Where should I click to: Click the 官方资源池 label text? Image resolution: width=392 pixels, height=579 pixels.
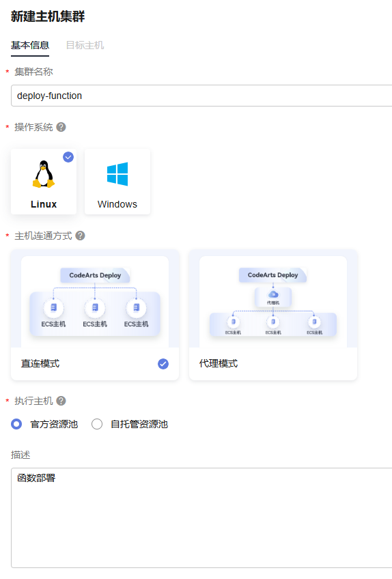(54, 424)
